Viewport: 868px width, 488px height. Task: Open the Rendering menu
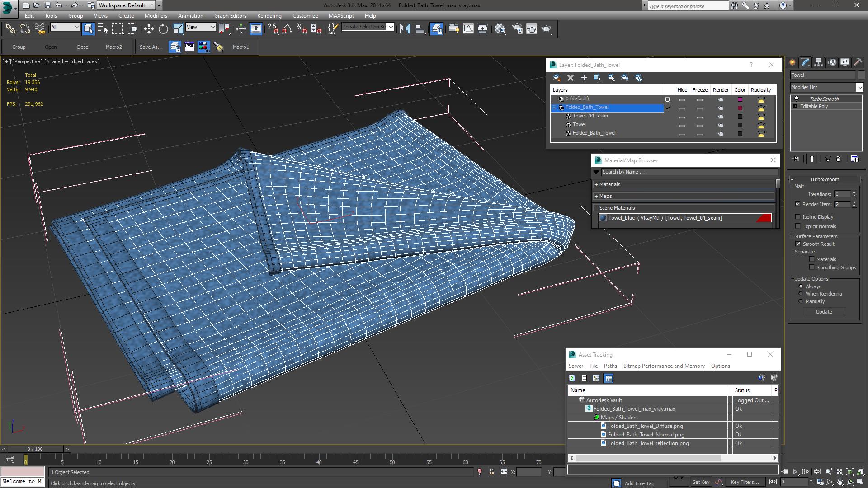pos(269,15)
